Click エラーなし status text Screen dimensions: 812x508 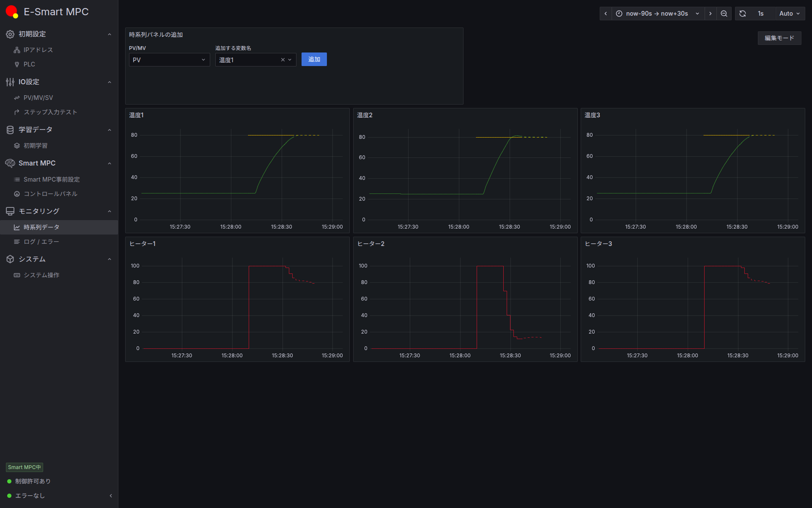30,496
